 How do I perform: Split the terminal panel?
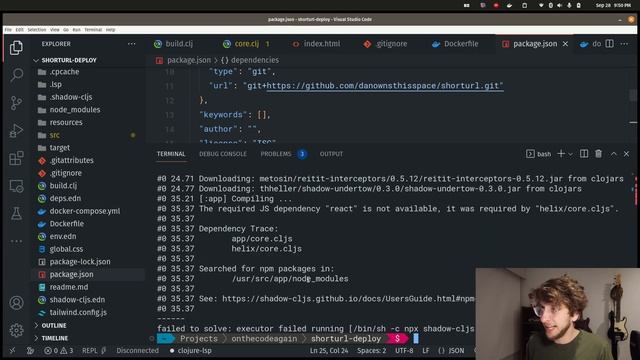tap(584, 153)
